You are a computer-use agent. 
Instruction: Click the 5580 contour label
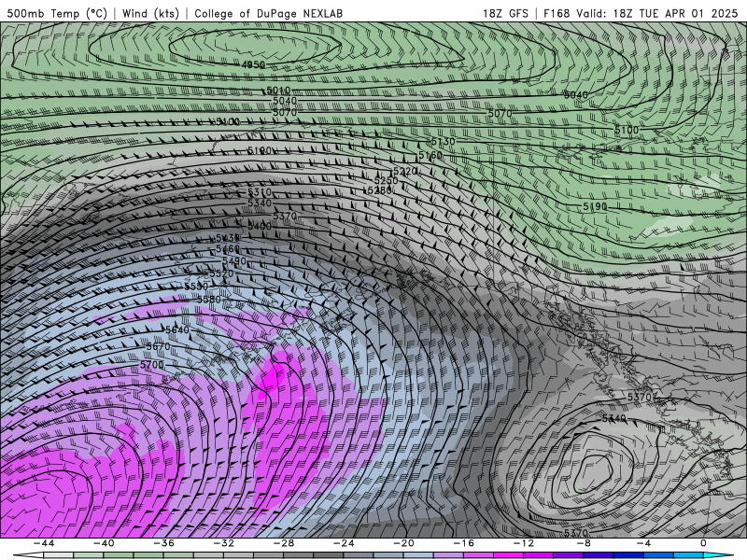tap(209, 299)
